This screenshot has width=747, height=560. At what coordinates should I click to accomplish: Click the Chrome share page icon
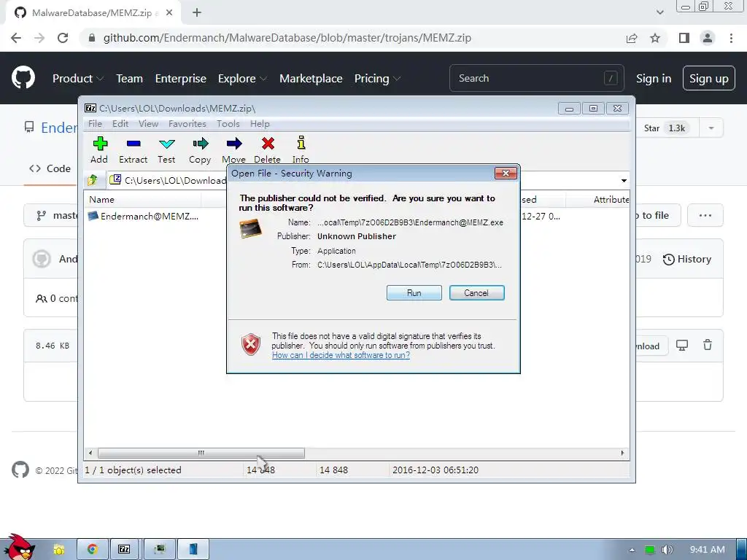click(632, 38)
